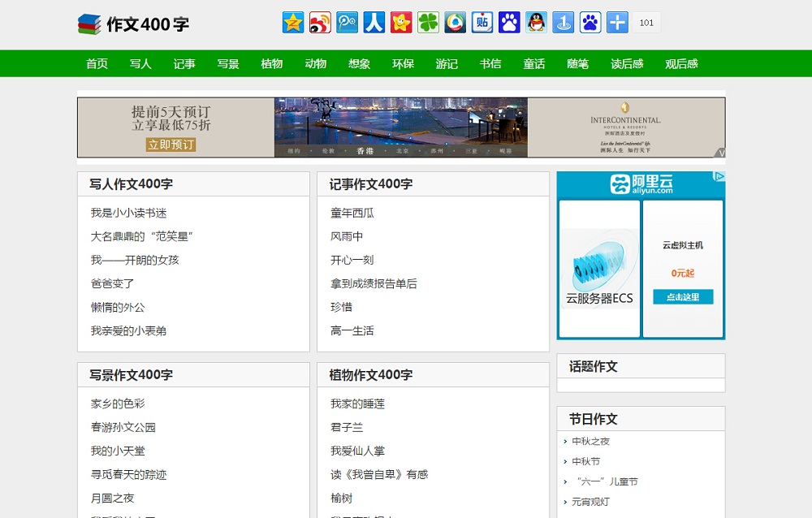Open the essay 我是小小读书迷
The height and width of the screenshot is (518, 812).
coord(129,213)
